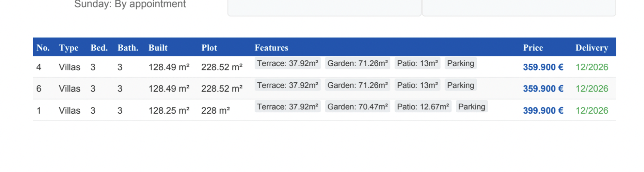Click the No. column header
Viewport: 644px width, 172px height.
pyautogui.click(x=43, y=48)
